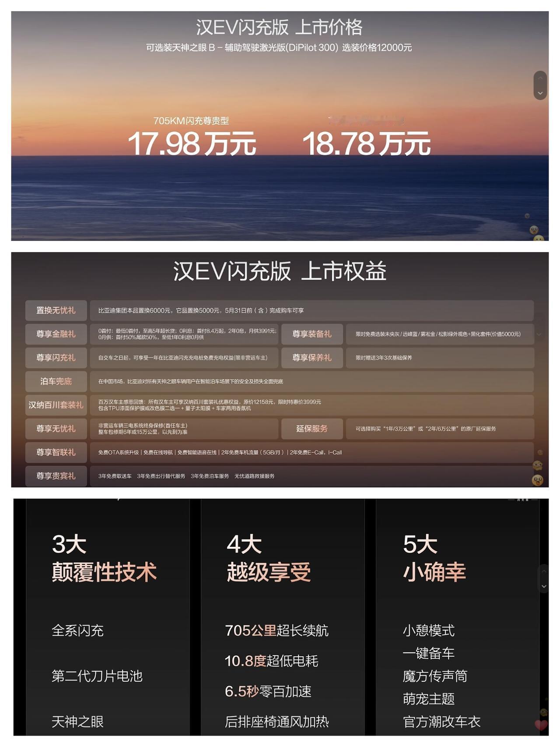Click the 6.5秒零百加速 item

[268, 691]
